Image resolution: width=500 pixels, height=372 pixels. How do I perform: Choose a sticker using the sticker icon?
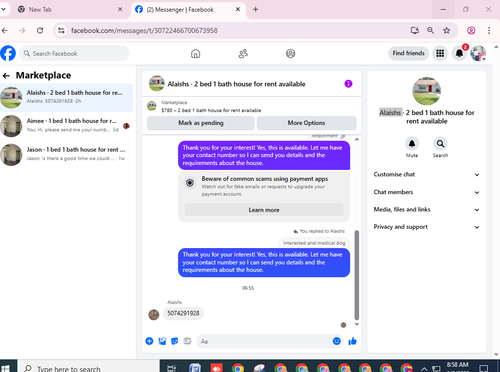tap(174, 341)
